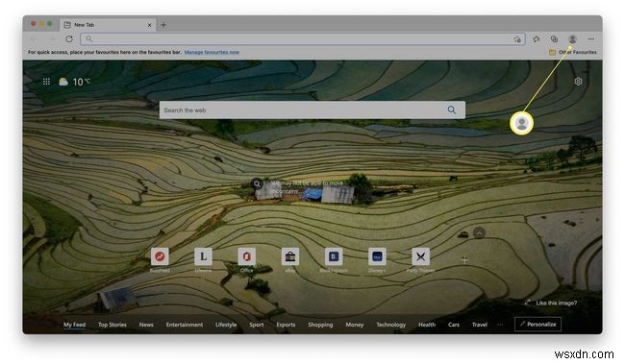Open the profile avatar in the toolbar

572,39
